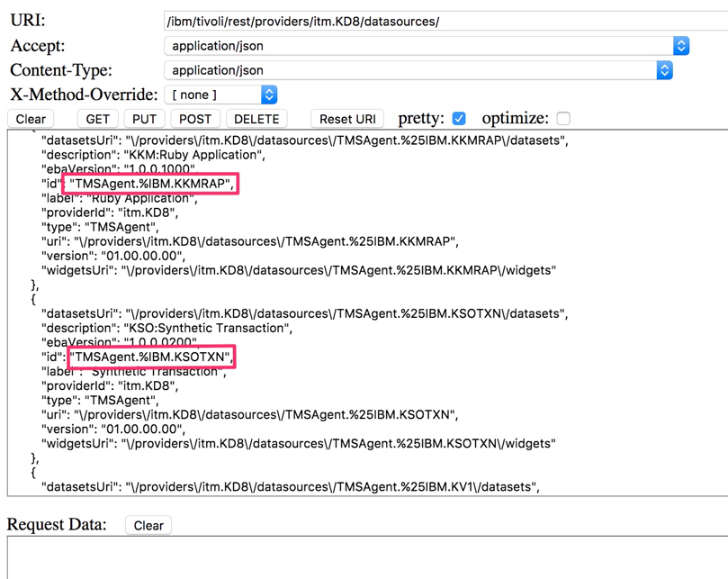Click the Reset URI button
The image size is (728, 579).
click(347, 119)
